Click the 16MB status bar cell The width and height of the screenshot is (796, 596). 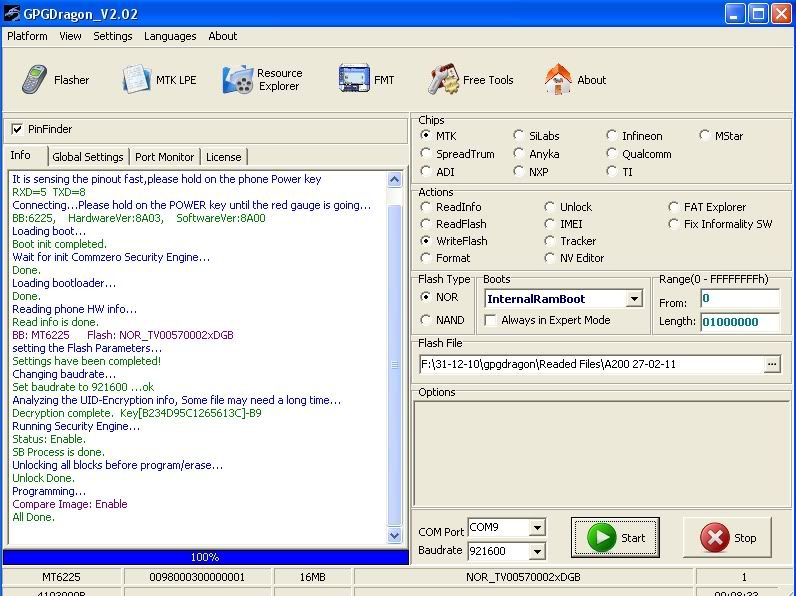(x=313, y=577)
